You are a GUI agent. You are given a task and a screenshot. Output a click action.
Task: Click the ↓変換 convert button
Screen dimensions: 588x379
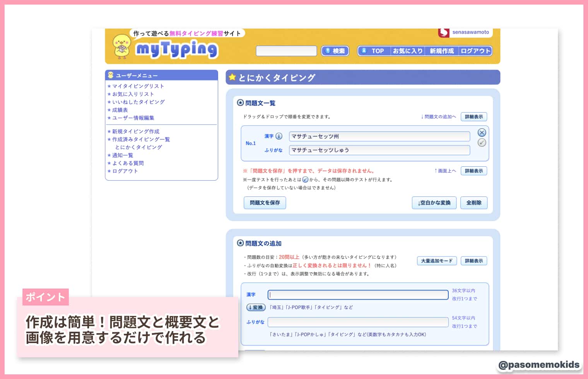click(256, 307)
